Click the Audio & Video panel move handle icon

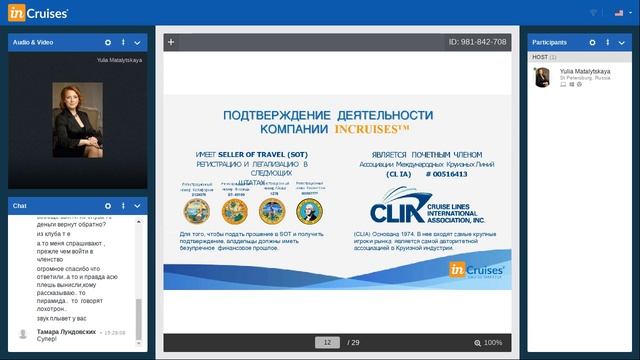[123, 42]
